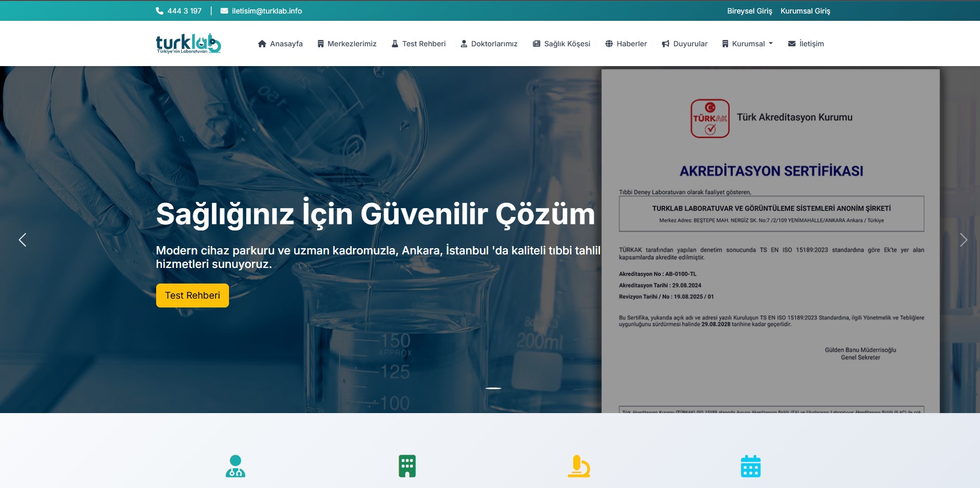Click the home icon next to Anasayfa
This screenshot has height=488, width=980.
pos(262,44)
